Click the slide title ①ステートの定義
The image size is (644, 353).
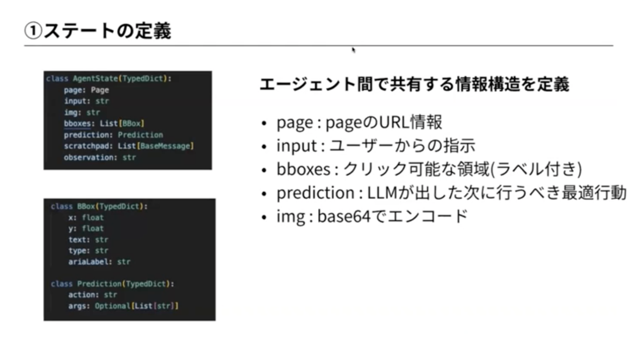(x=98, y=31)
